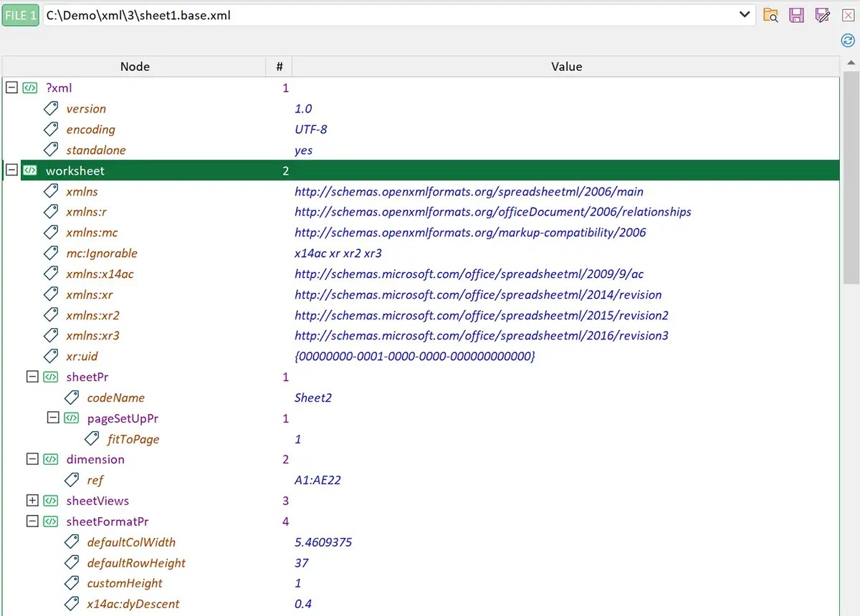The image size is (860, 616).
Task: Collapse the dimension node
Action: [x=32, y=459]
